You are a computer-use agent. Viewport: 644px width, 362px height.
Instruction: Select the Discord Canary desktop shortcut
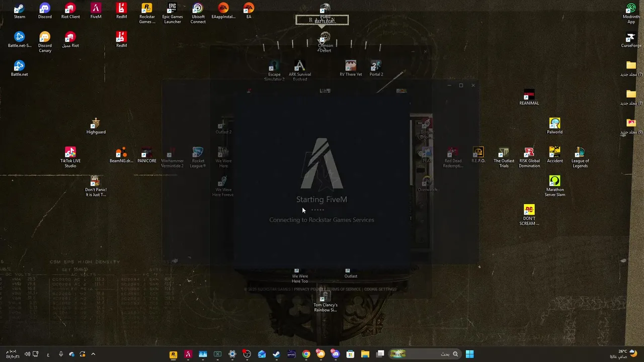[x=45, y=42]
